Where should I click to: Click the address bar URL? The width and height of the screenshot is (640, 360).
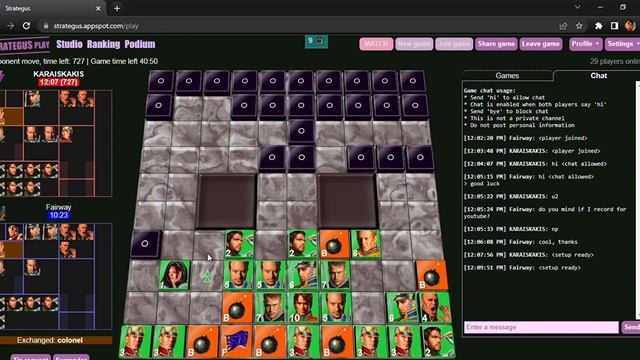96,26
